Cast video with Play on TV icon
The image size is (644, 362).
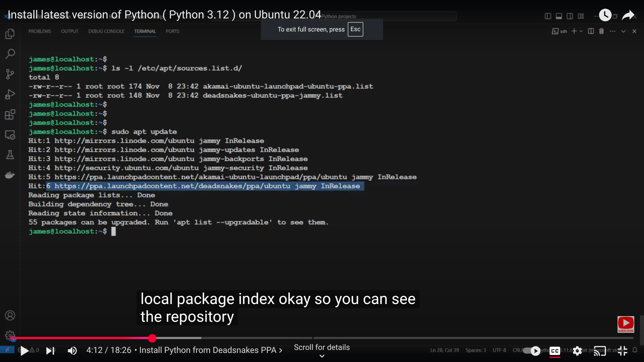[600, 351]
